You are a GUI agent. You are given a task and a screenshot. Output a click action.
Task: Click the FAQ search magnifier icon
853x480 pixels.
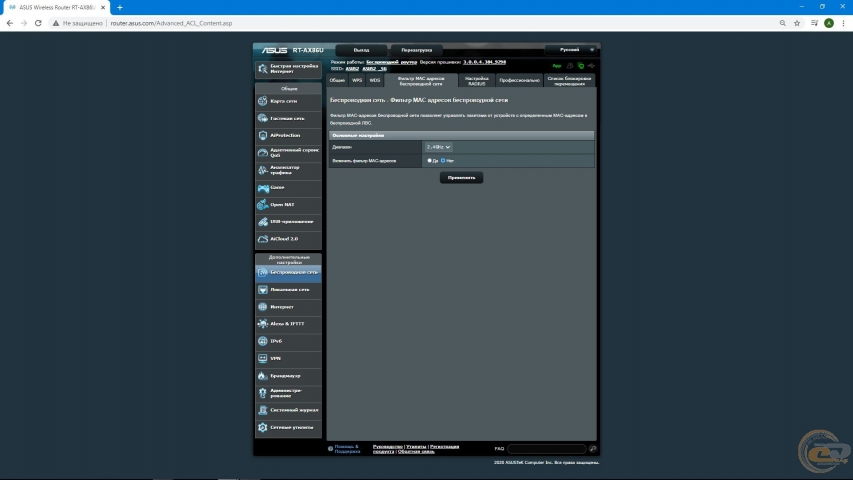[x=593, y=449]
